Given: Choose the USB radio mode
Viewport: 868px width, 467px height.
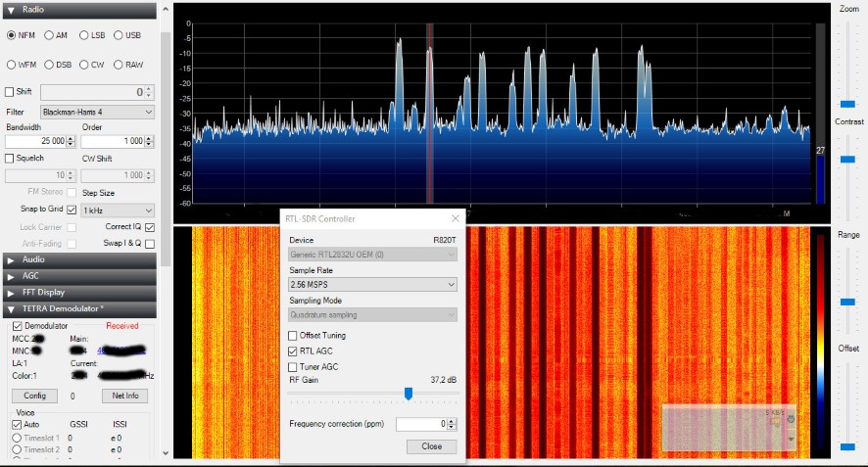Looking at the screenshot, I should pyautogui.click(x=119, y=35).
